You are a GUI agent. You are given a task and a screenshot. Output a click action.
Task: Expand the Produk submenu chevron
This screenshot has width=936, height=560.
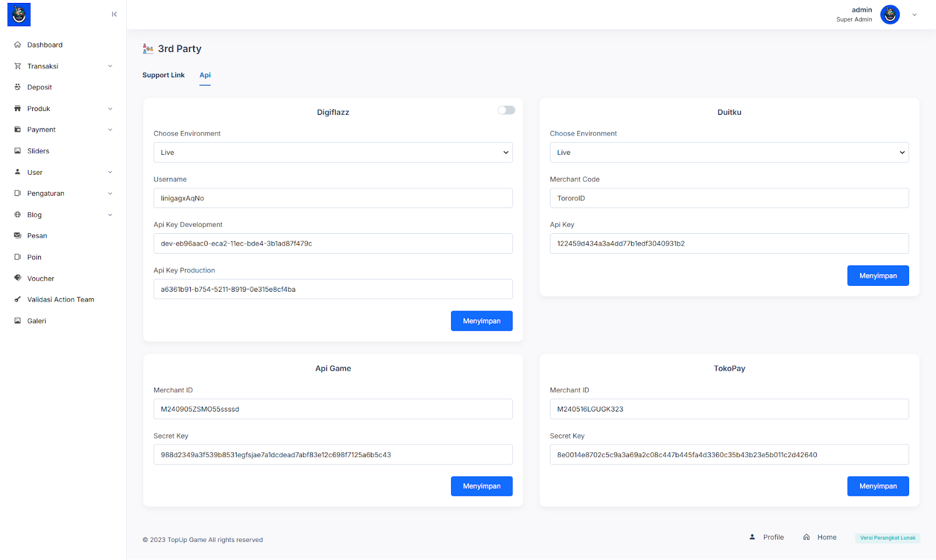click(x=110, y=109)
